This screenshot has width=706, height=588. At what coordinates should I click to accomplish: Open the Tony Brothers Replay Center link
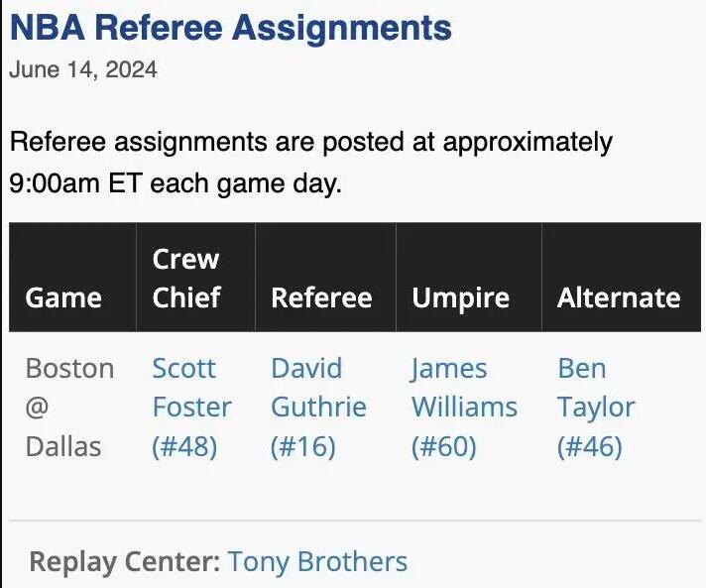tap(317, 562)
